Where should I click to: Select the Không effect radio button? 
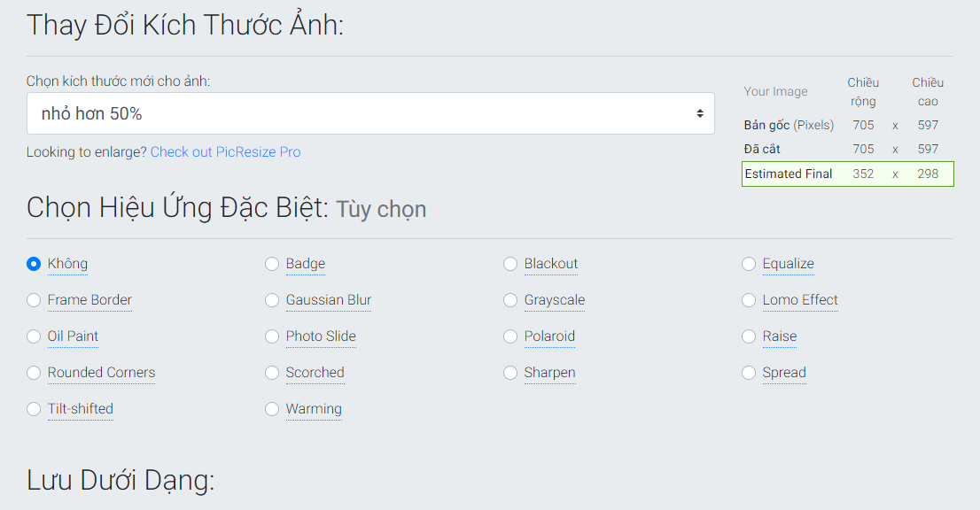click(34, 264)
